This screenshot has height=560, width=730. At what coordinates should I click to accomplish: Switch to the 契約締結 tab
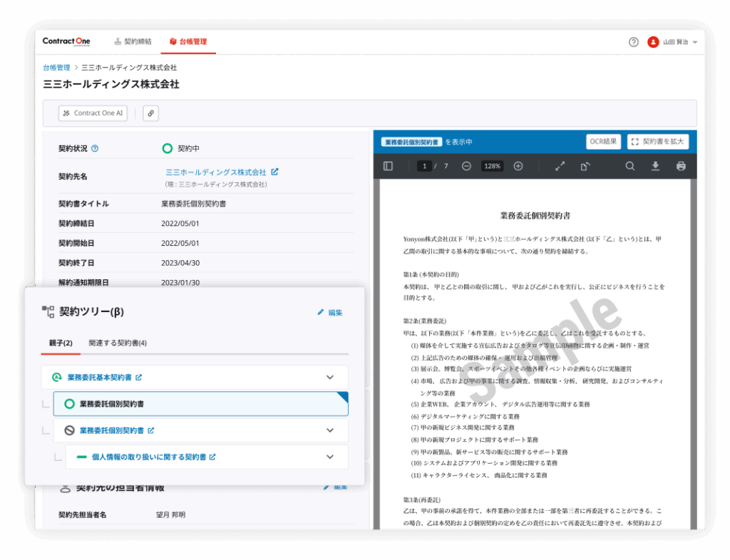(133, 41)
